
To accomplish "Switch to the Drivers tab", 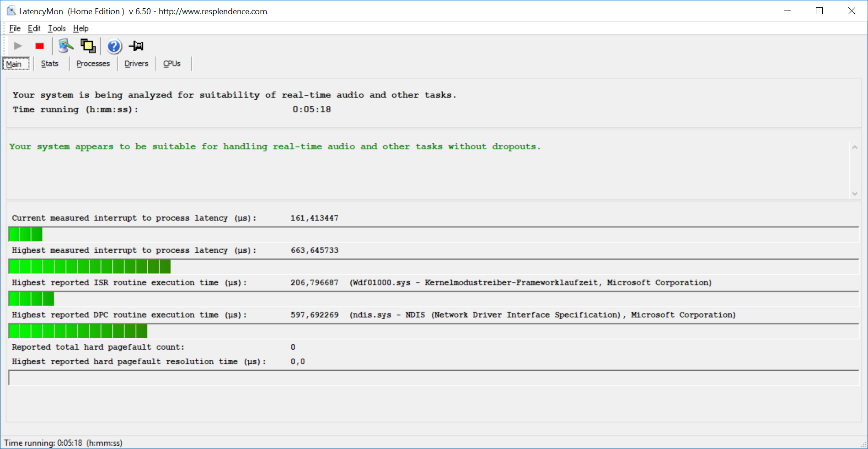I will click(x=136, y=64).
